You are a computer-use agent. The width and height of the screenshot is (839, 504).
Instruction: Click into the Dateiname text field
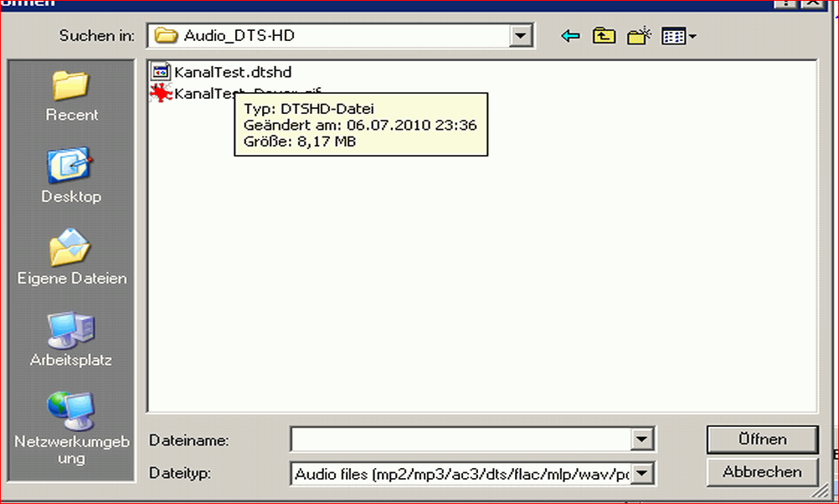coord(461,440)
